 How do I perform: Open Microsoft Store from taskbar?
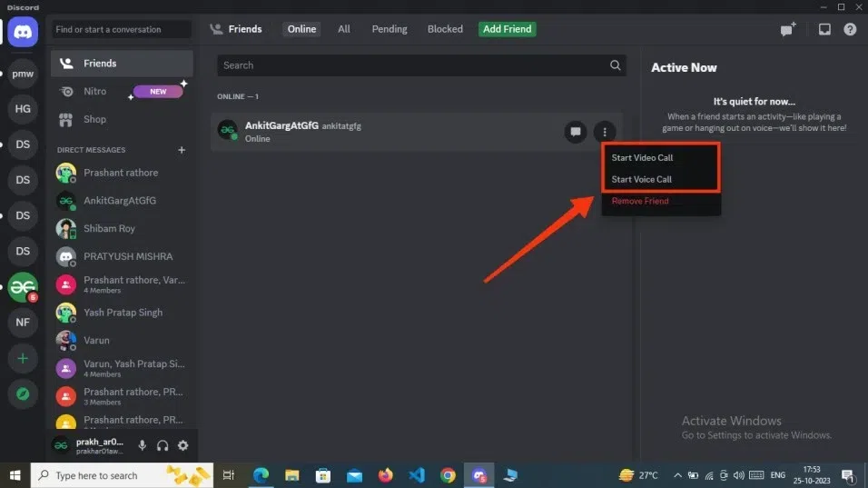coord(323,475)
